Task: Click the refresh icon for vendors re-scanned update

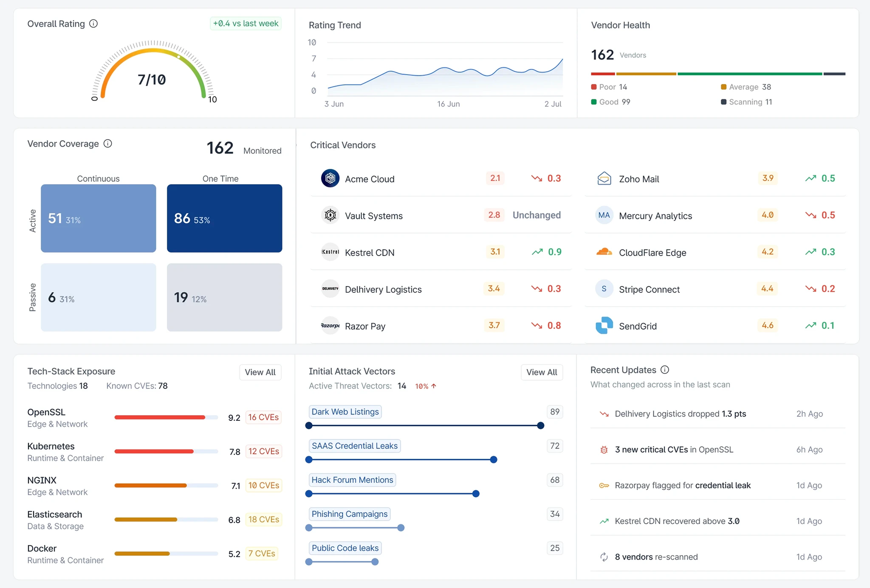Action: pos(604,557)
